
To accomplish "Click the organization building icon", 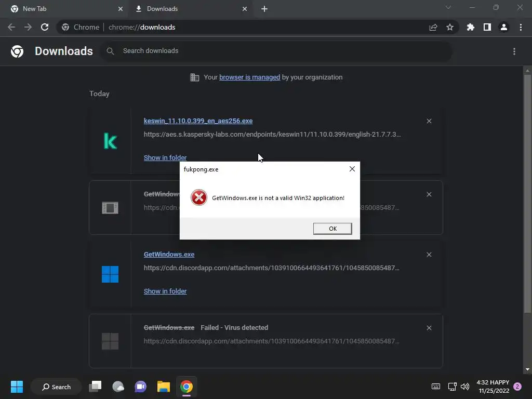I will (x=195, y=77).
